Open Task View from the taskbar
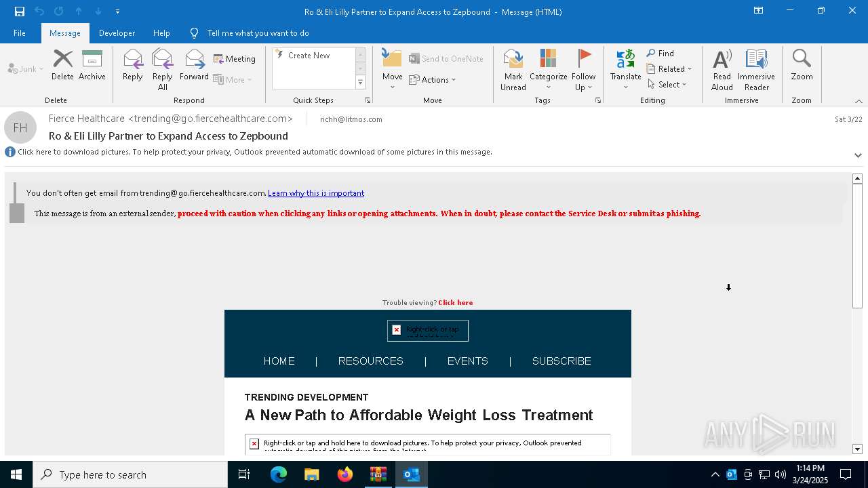 (x=244, y=474)
